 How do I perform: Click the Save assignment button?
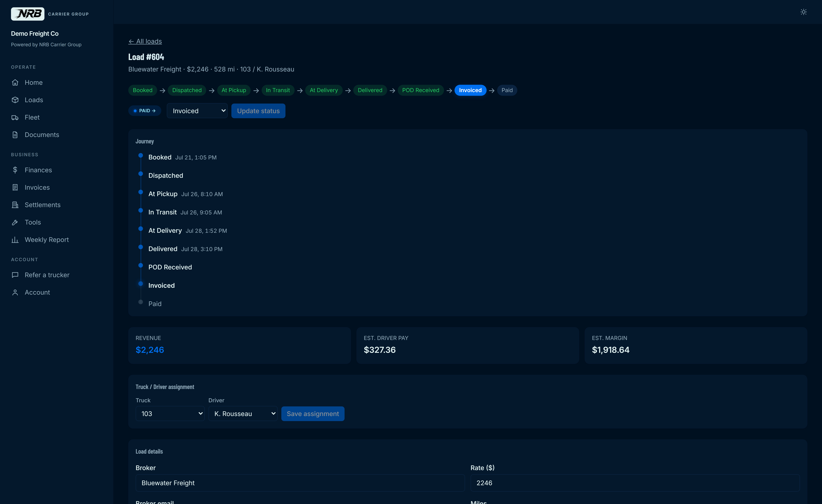[x=313, y=414]
